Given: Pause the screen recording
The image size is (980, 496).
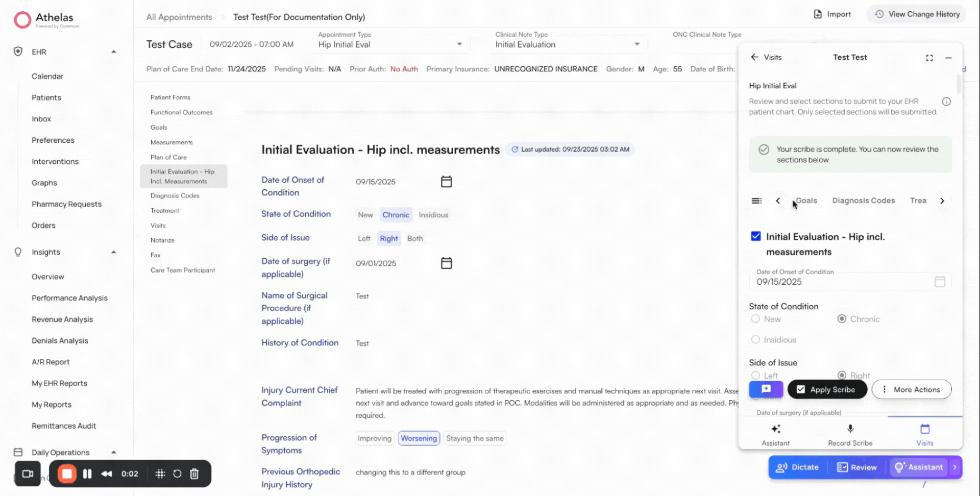Looking at the screenshot, I should (x=87, y=474).
